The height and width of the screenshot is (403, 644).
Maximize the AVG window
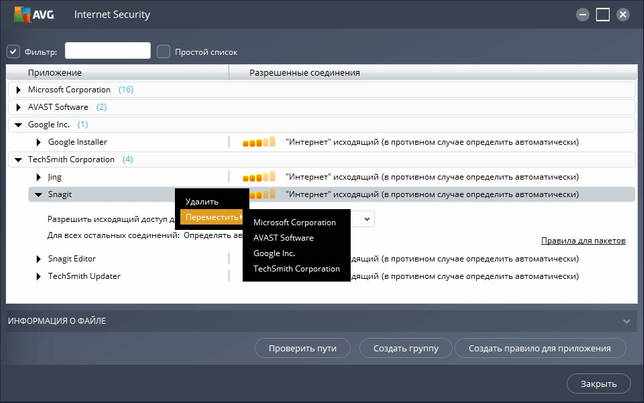coord(603,15)
